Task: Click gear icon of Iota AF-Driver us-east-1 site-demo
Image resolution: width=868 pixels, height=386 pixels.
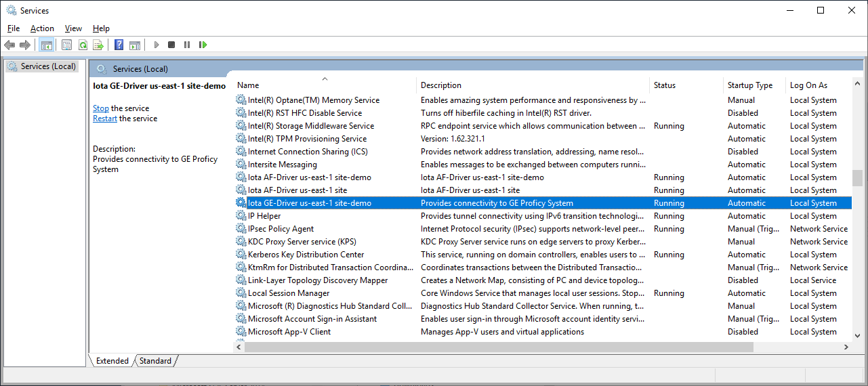Action: pyautogui.click(x=241, y=177)
